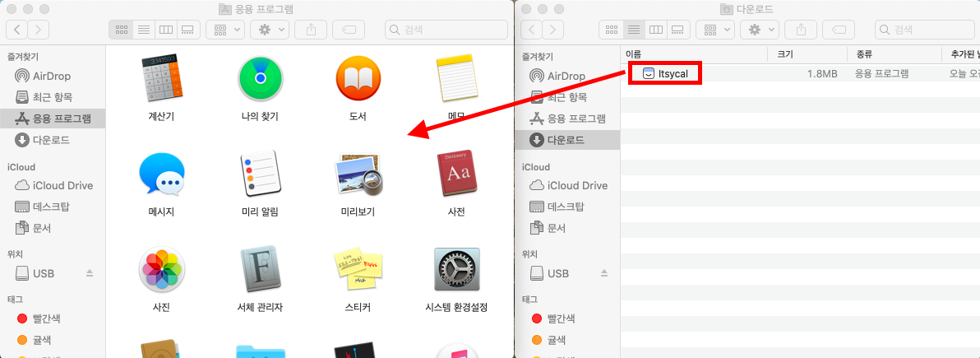The height and width of the screenshot is (358, 980).
Task: Select 응용 프로그램 in Downloads window sidebar
Action: 567,119
